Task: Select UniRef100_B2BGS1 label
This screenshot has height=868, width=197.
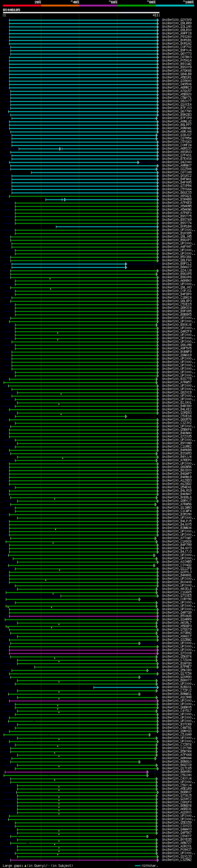Action: (x=177, y=687)
